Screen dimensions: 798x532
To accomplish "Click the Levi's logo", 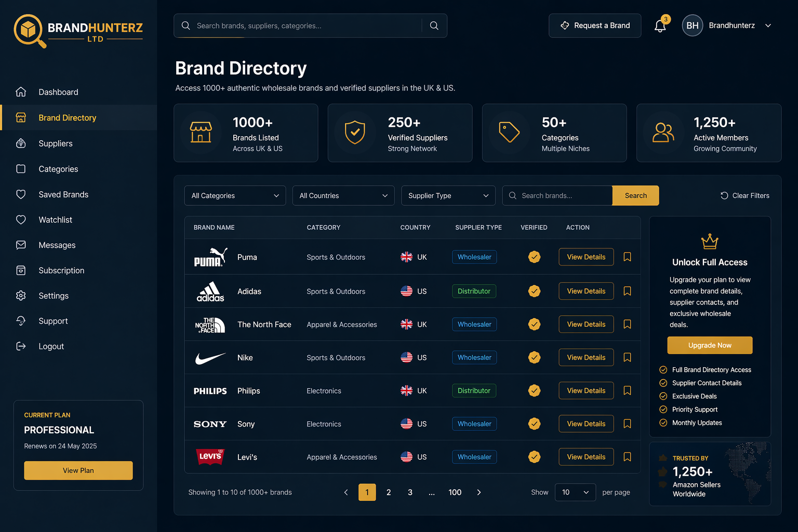I will [210, 457].
